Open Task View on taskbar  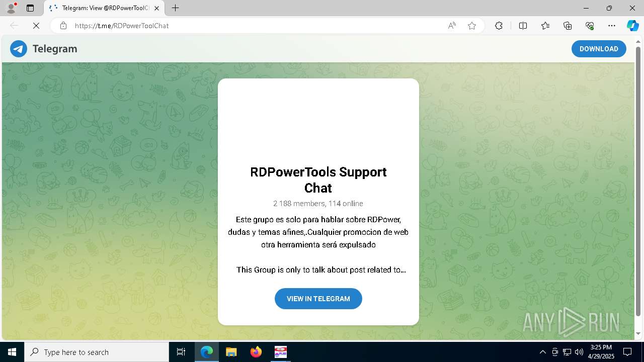point(181,352)
